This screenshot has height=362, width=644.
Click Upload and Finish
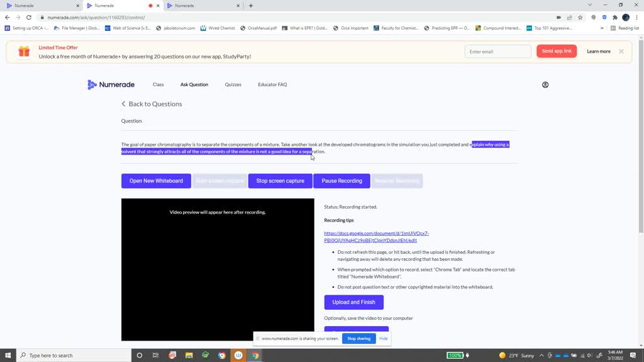coord(353,302)
